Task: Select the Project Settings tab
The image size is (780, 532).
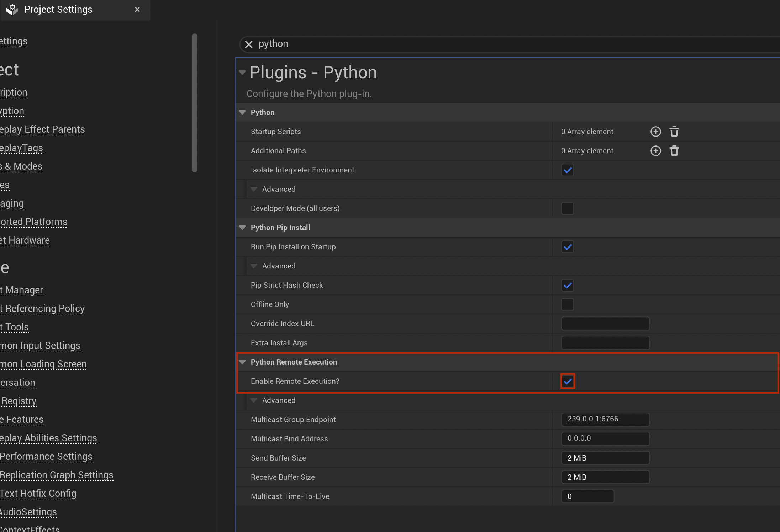Action: (58, 9)
